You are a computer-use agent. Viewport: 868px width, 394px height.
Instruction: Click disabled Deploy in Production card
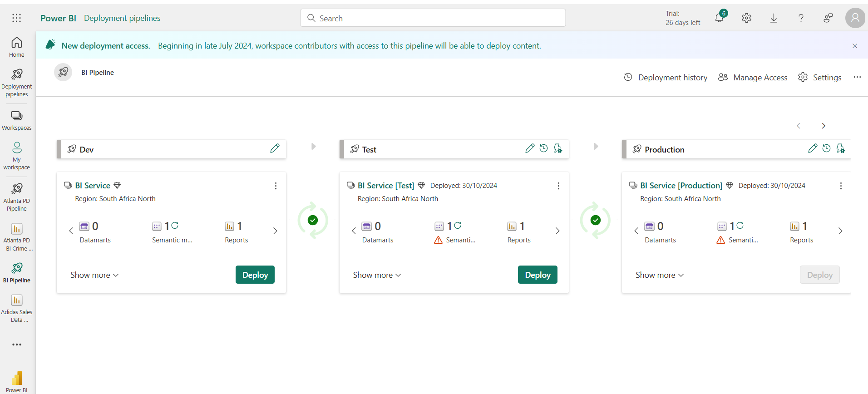point(820,275)
